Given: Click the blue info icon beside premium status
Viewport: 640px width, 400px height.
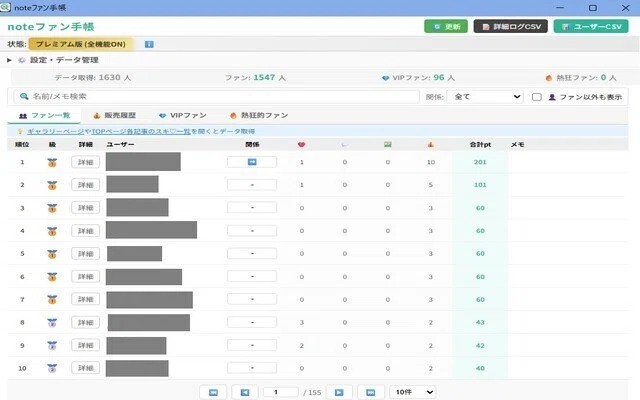Looking at the screenshot, I should [x=149, y=44].
